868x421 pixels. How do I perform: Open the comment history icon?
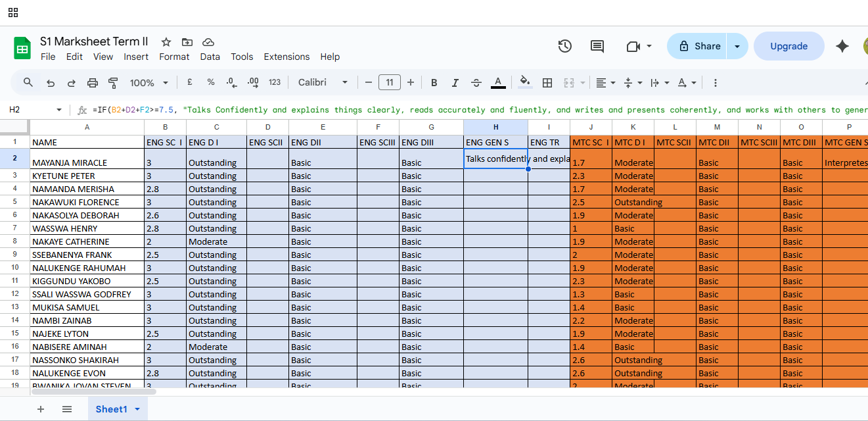pyautogui.click(x=597, y=46)
